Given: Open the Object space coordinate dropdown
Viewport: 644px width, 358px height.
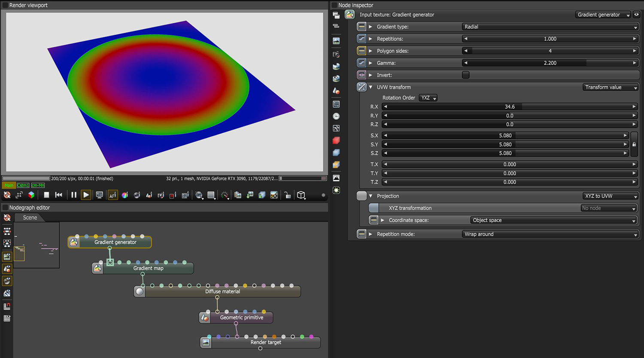Looking at the screenshot, I should point(553,220).
